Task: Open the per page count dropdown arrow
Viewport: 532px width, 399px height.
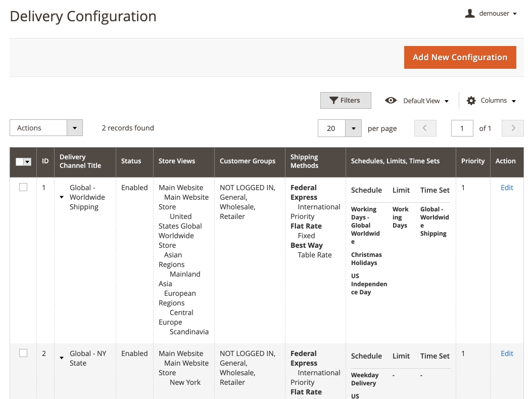Action: coord(353,128)
